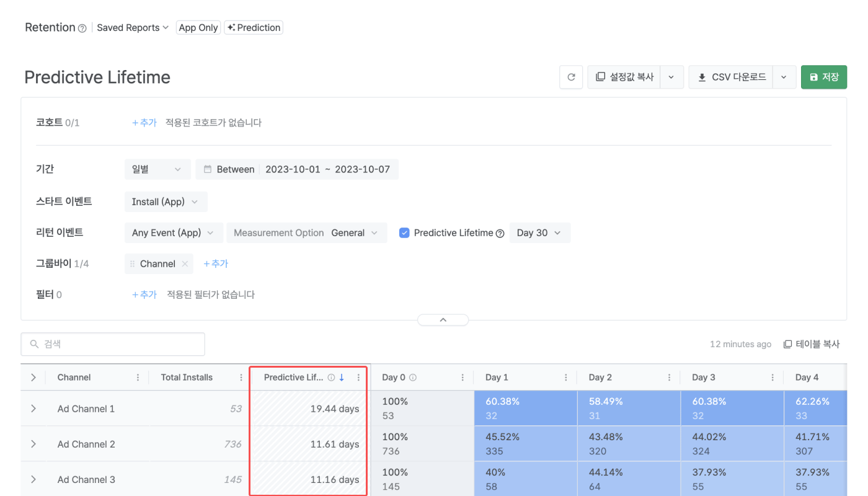Open the Day 30 dropdown

[x=539, y=233]
